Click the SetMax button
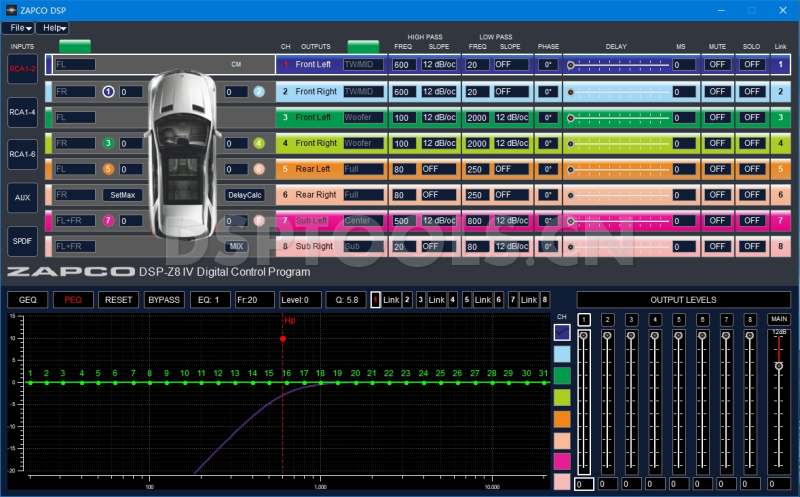Image resolution: width=800 pixels, height=497 pixels. click(122, 195)
